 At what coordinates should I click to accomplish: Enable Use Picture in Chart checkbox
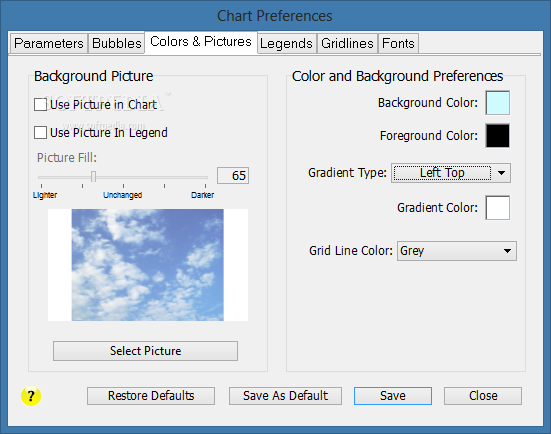pos(40,105)
